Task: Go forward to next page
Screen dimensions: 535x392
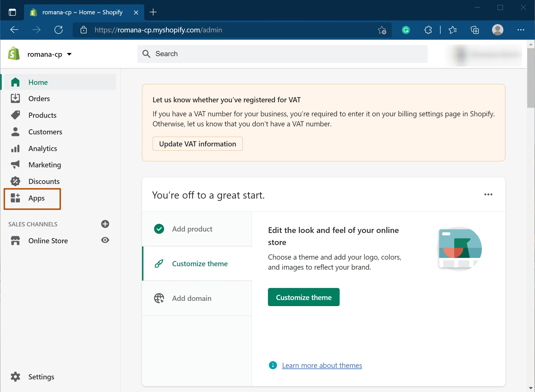Action: point(36,30)
